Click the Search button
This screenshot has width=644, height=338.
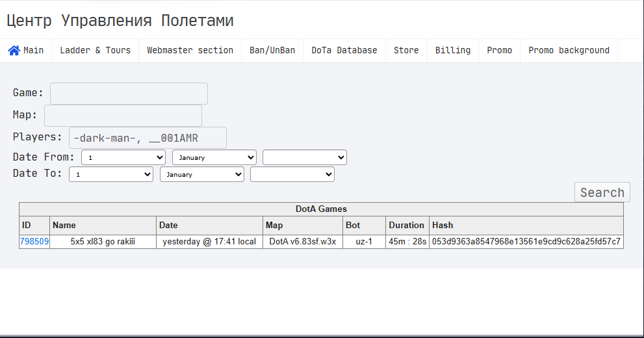tap(602, 192)
